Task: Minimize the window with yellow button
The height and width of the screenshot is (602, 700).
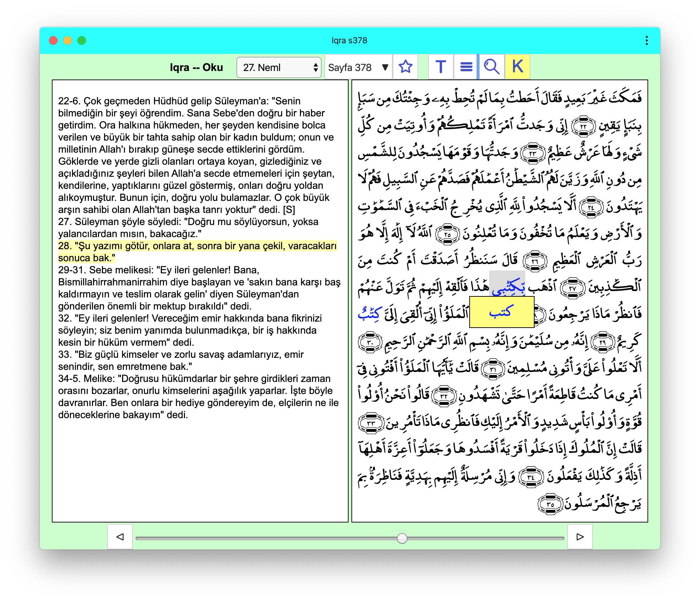Action: pos(67,40)
